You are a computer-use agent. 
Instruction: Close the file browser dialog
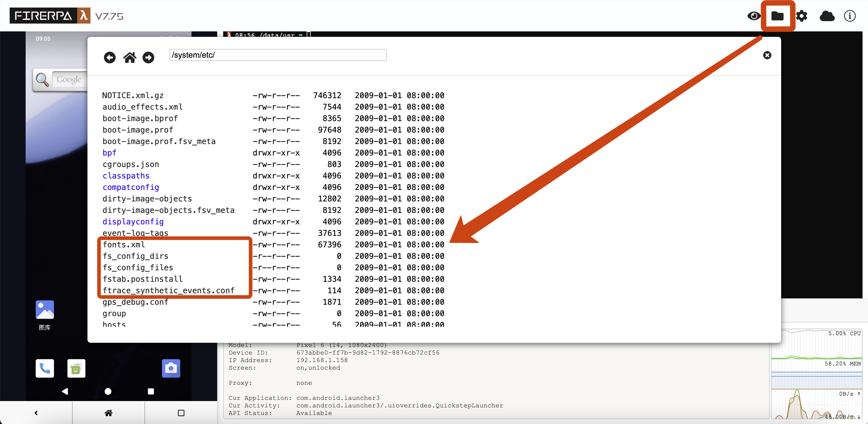click(x=767, y=55)
